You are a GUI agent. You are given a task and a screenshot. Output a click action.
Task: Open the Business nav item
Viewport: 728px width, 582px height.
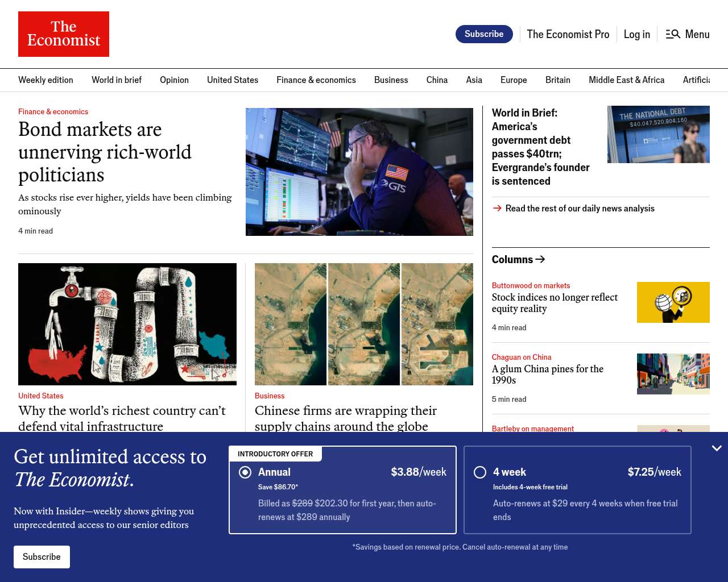tap(391, 80)
